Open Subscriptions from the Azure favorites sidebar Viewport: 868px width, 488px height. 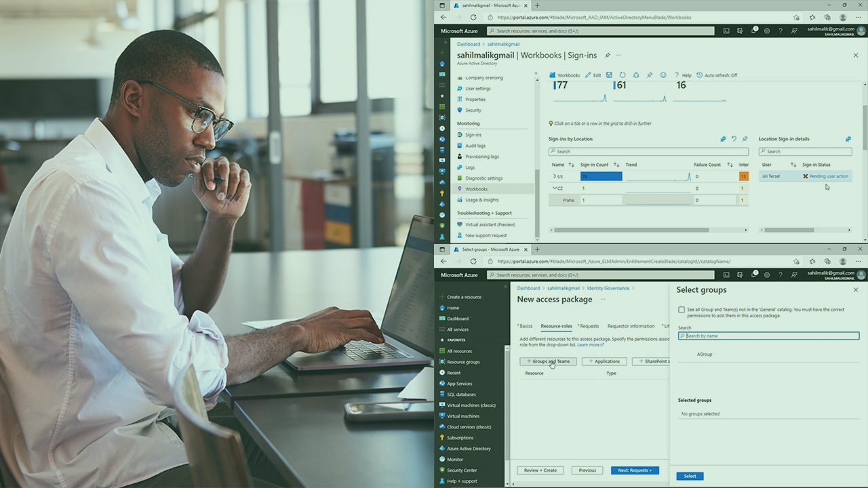(460, 438)
